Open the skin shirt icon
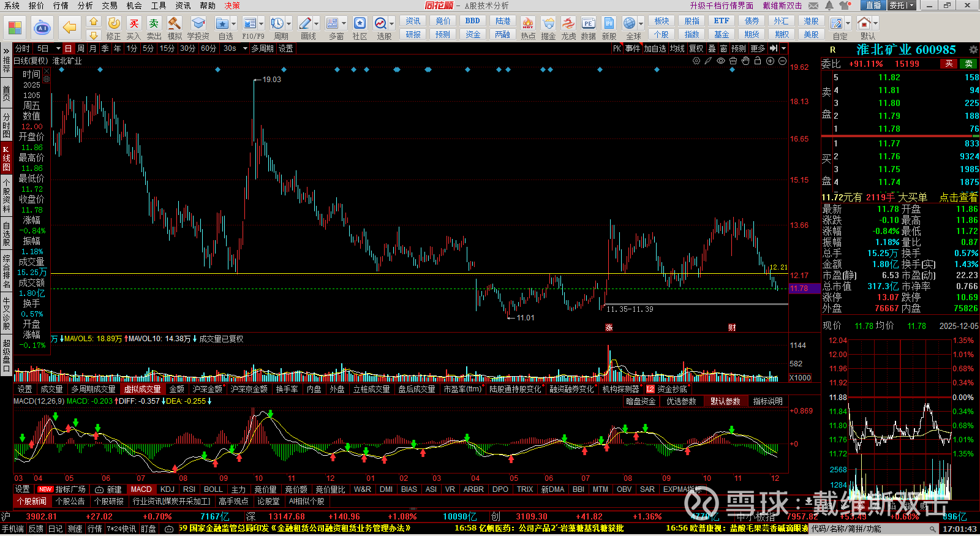This screenshot has height=536, width=980. (x=845, y=6)
